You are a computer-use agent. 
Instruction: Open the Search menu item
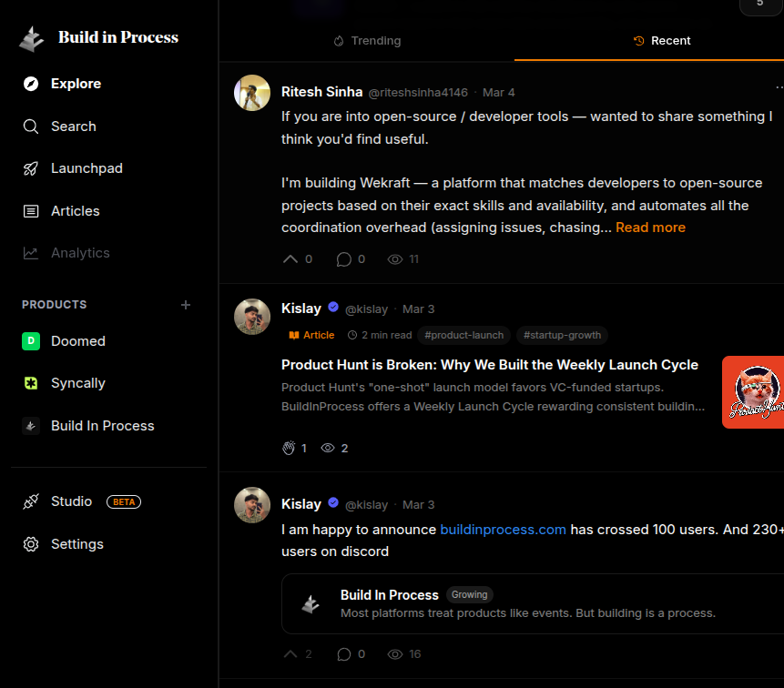[74, 126]
